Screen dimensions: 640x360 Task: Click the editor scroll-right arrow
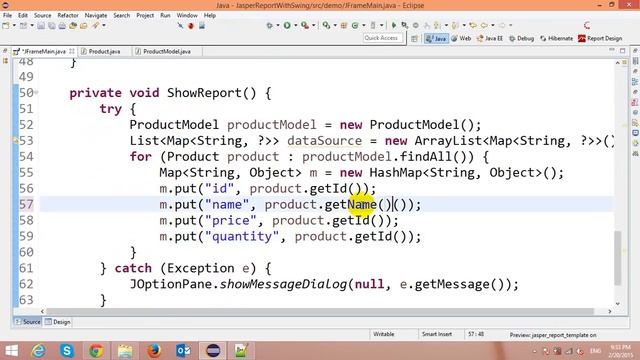(610, 311)
